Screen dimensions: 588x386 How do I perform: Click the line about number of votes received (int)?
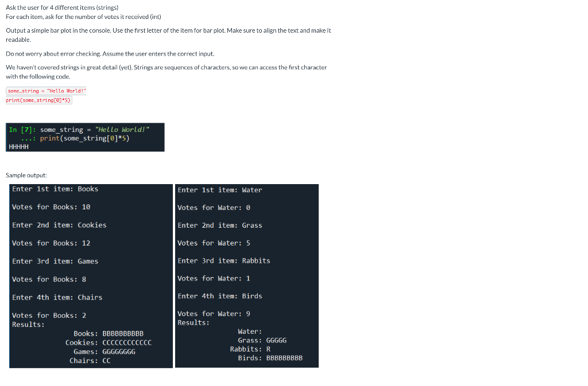pos(83,17)
